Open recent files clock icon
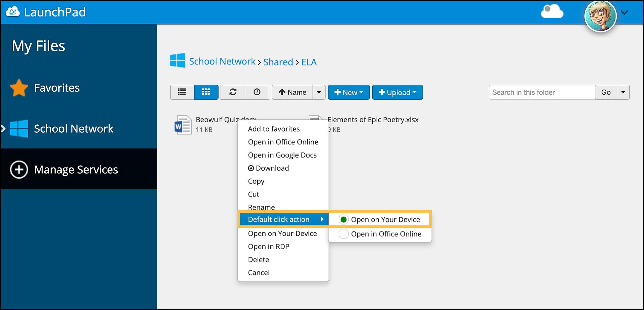Screen dimensions: 644x310 tap(257, 92)
